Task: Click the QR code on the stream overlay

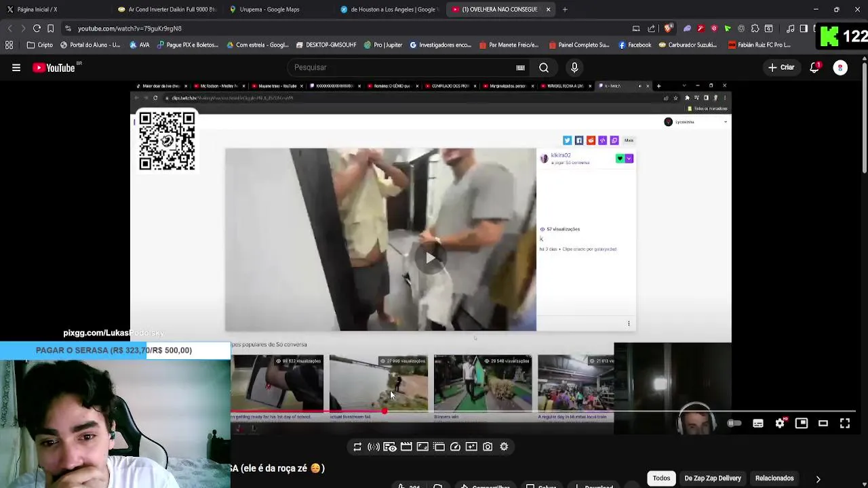Action: coord(167,142)
